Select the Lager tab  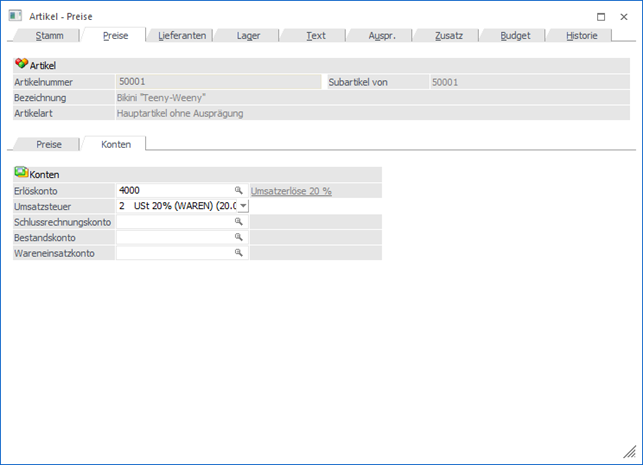click(x=248, y=35)
